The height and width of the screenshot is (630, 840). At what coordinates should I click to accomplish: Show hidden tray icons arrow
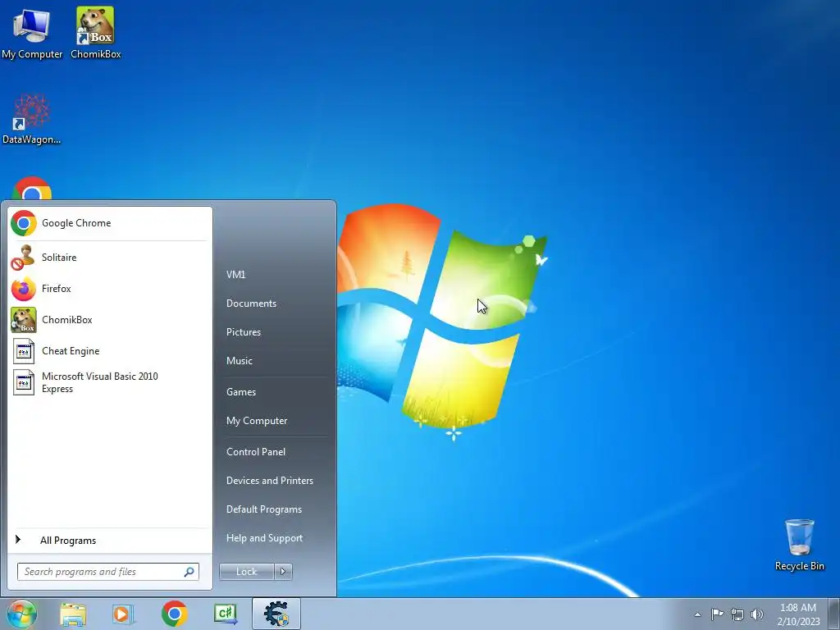(697, 614)
